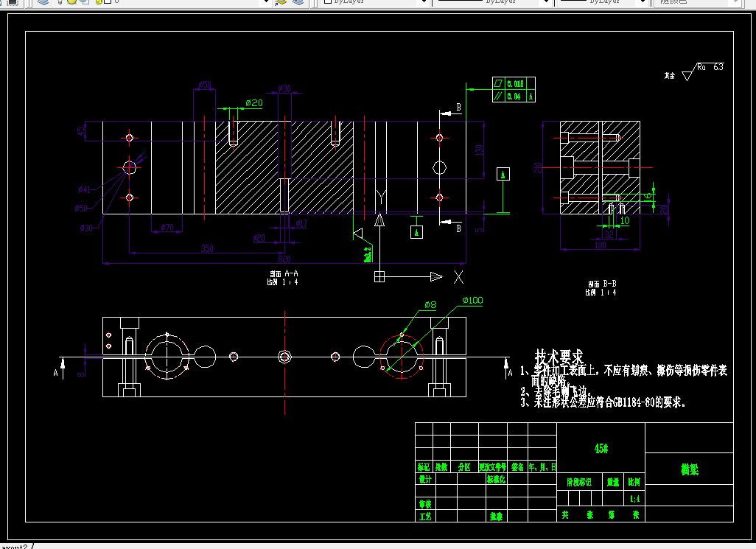Select the 阶段标记 cell in title block

click(x=579, y=482)
